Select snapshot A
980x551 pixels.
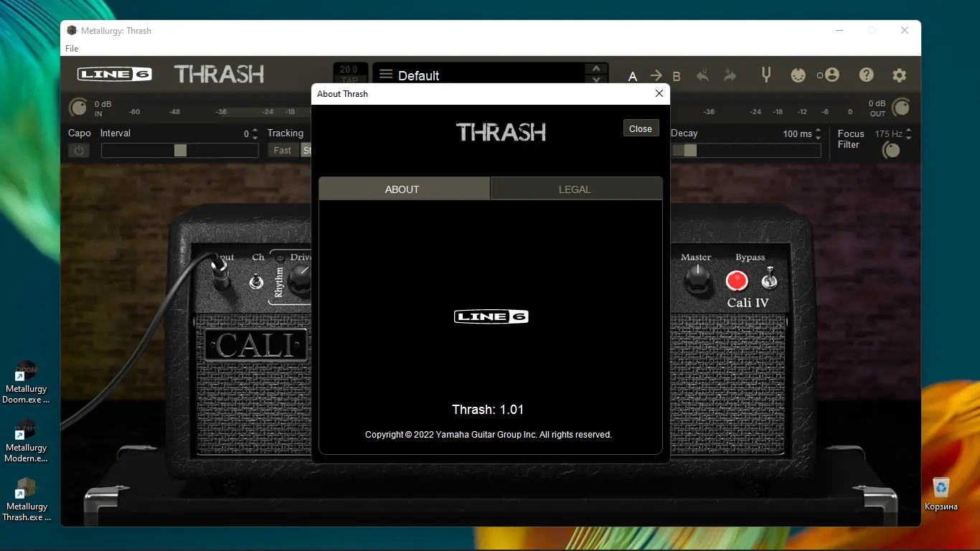pyautogui.click(x=633, y=76)
